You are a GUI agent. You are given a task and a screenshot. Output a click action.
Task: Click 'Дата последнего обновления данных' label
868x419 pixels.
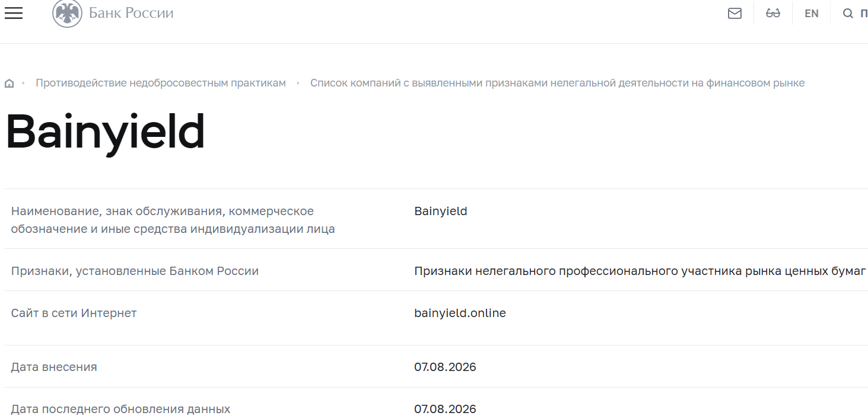120,409
